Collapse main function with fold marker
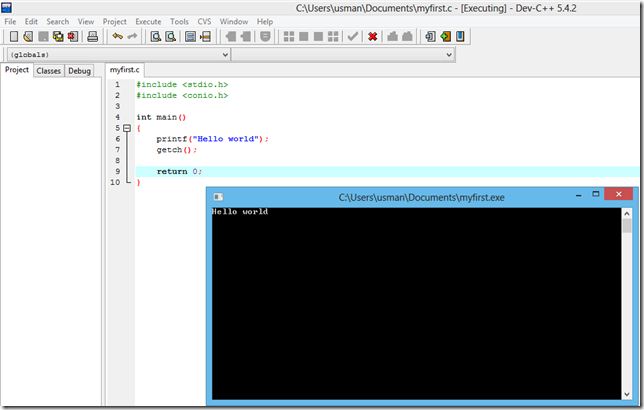644x410 pixels. [x=127, y=128]
